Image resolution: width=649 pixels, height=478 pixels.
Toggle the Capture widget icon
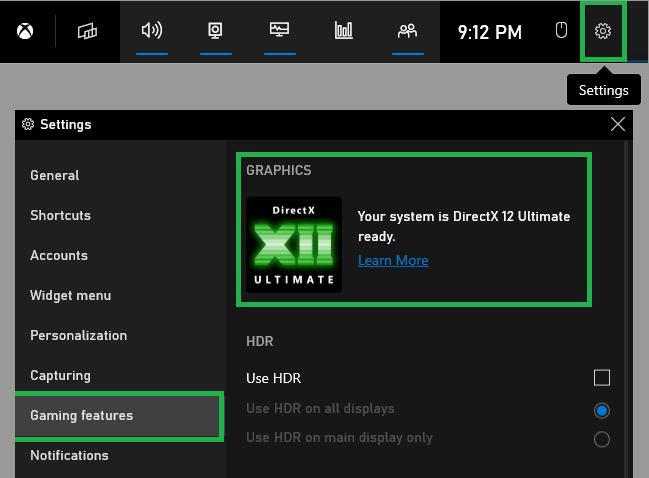tap(215, 31)
